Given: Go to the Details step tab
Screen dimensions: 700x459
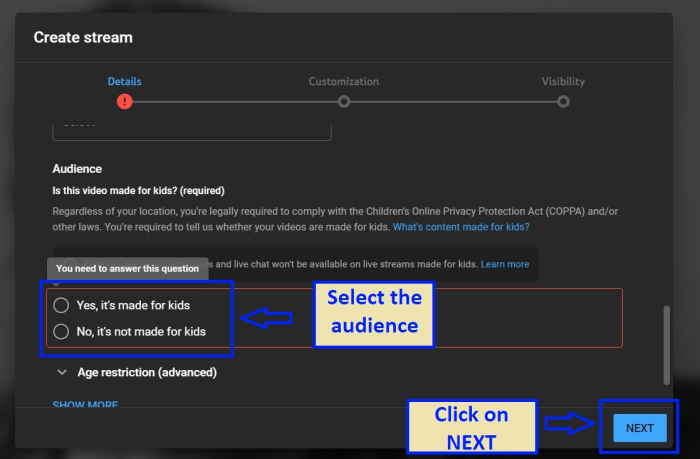Looking at the screenshot, I should coord(124,81).
